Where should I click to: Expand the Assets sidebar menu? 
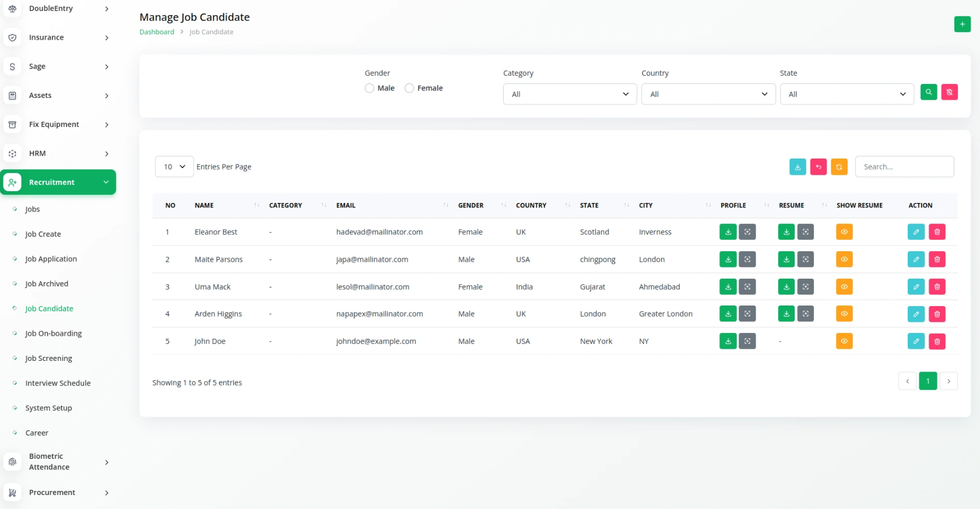tap(58, 96)
